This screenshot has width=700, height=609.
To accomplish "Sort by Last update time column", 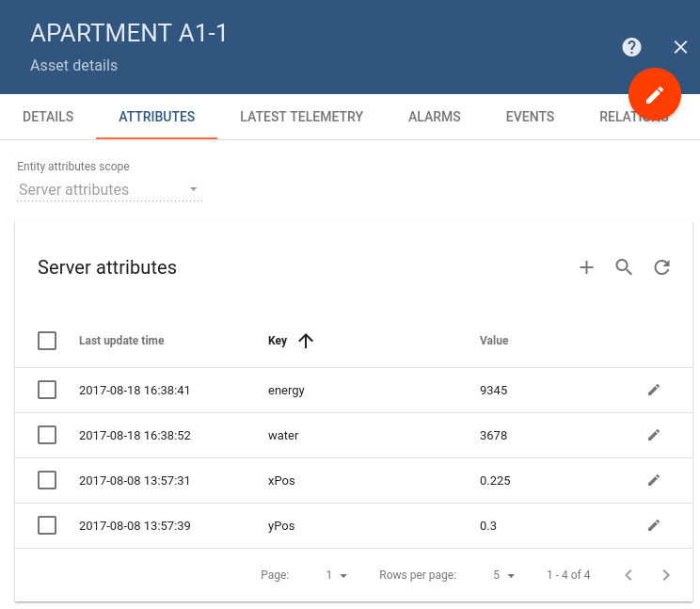I will tap(121, 340).
